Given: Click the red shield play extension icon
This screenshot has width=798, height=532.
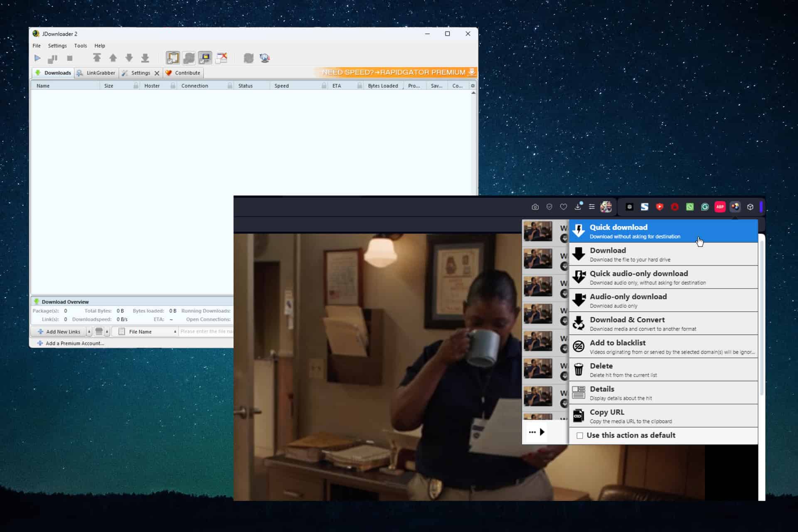Looking at the screenshot, I should [660, 207].
